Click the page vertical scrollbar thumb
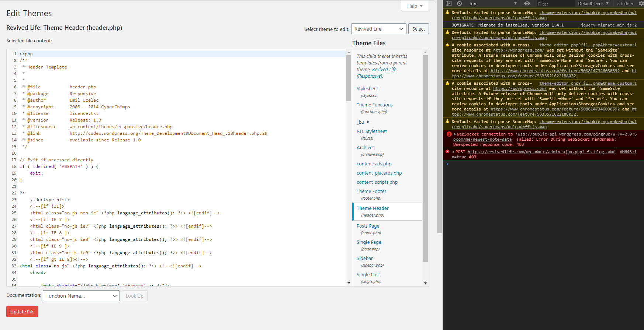The height and width of the screenshot is (330, 644). [x=439, y=116]
